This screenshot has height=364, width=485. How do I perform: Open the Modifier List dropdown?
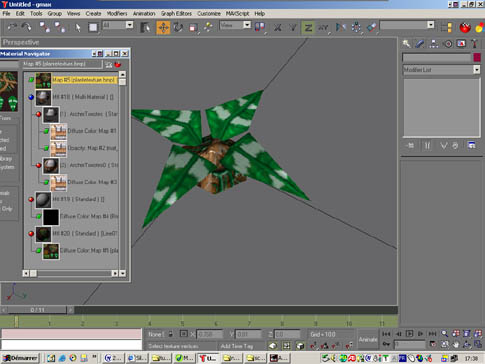coord(441,70)
